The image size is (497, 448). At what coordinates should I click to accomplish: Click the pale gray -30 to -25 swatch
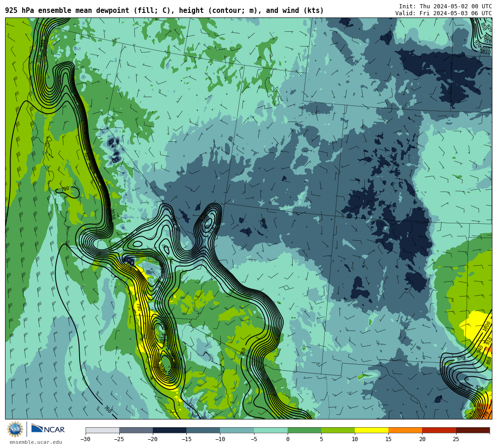tap(102, 430)
